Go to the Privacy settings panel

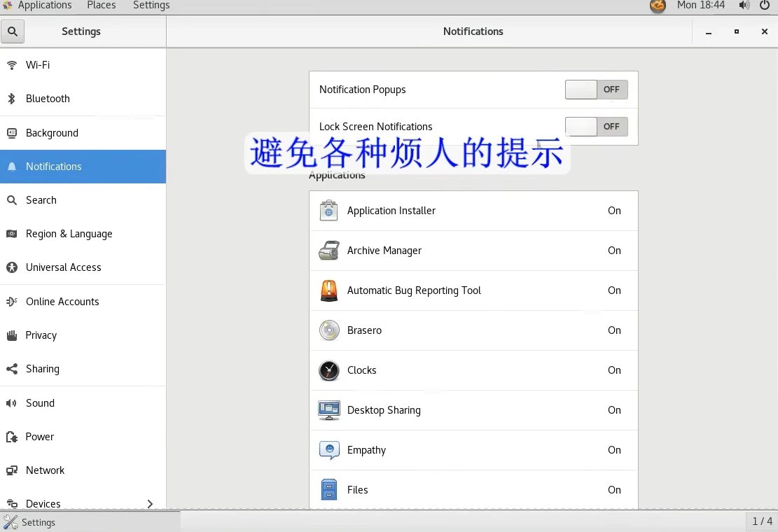[x=83, y=335]
